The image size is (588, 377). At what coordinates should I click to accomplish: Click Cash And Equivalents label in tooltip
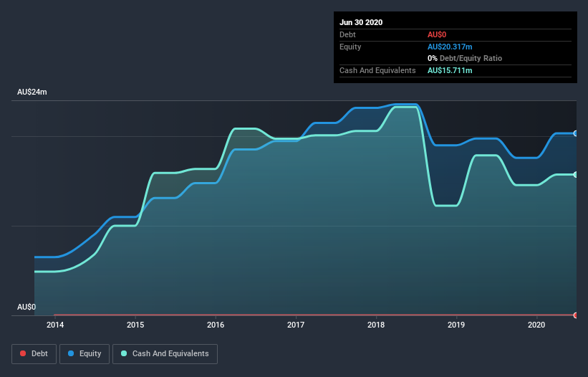[377, 70]
